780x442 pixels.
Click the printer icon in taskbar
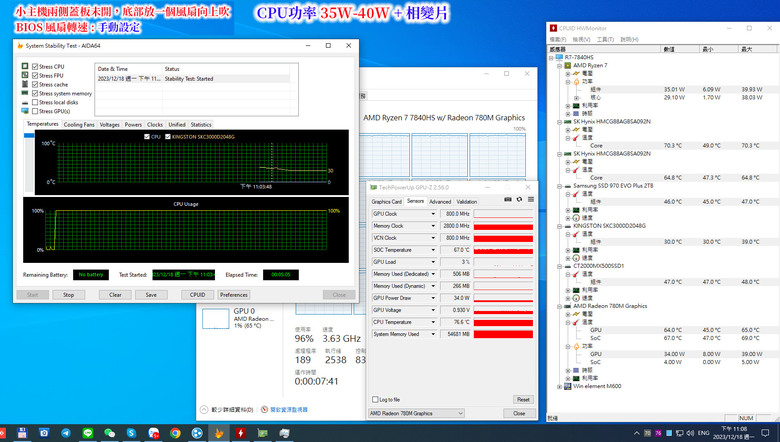coord(285,433)
